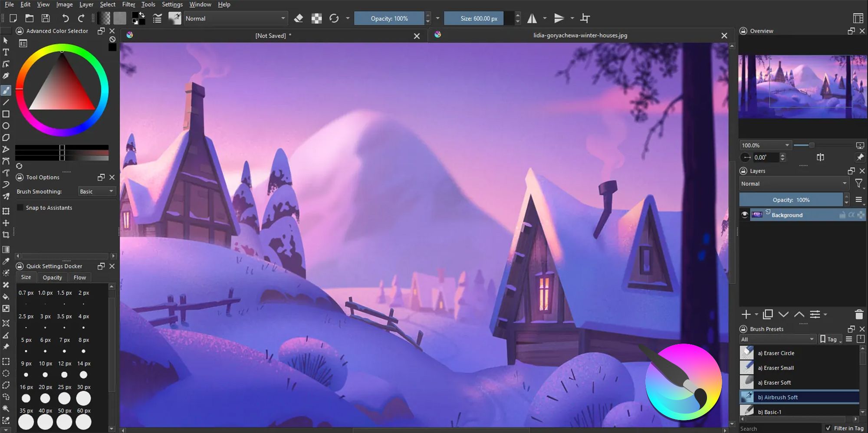Toggle the vertical mirror tool

tap(559, 18)
